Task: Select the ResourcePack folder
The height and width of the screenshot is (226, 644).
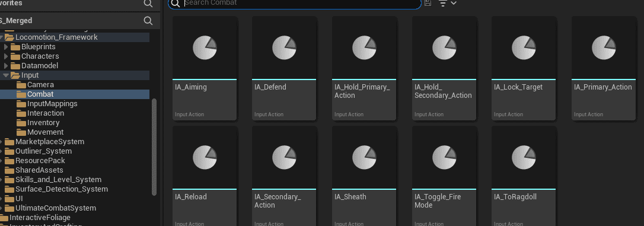Action: [x=75, y=160]
